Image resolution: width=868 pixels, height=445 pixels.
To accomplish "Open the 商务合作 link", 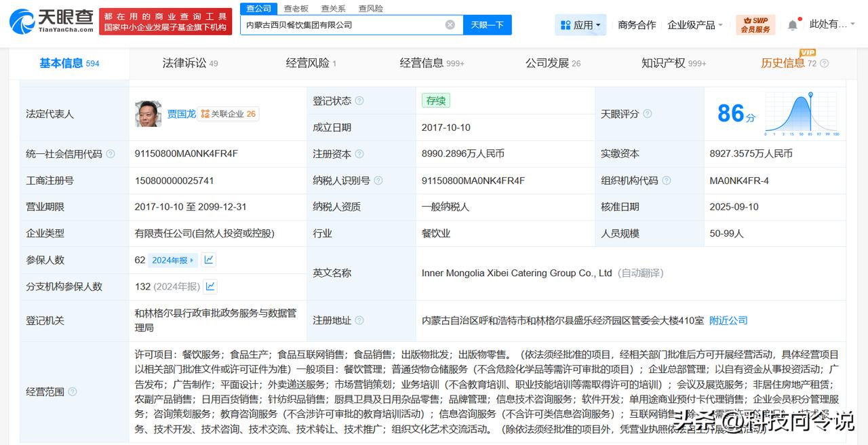I will 637,25.
